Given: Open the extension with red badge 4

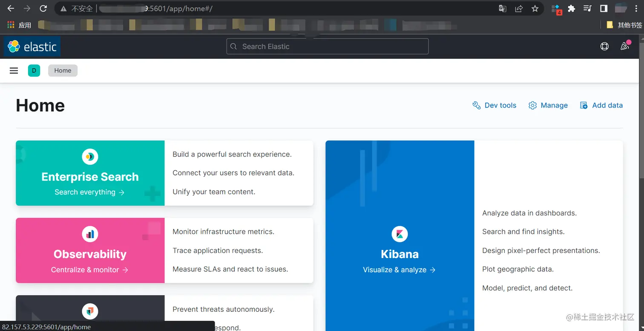Looking at the screenshot, I should [x=556, y=9].
